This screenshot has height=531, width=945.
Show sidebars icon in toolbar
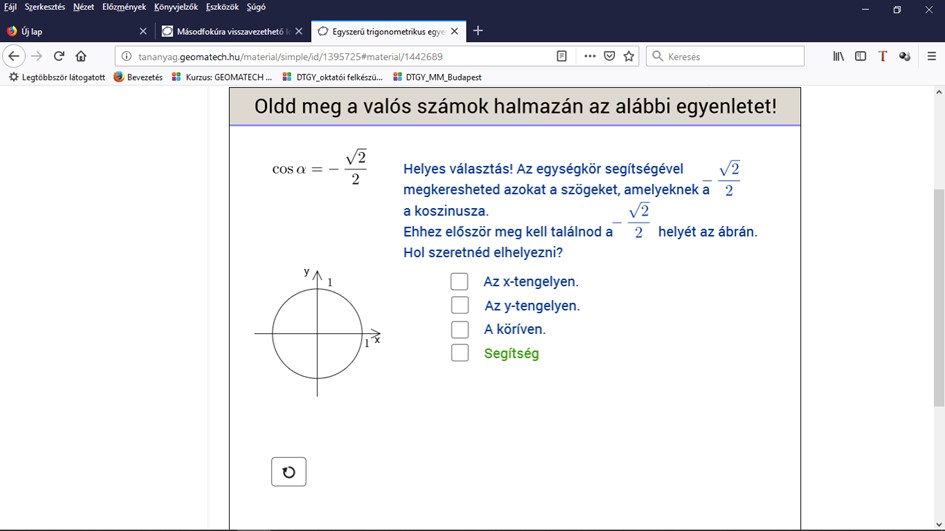[x=861, y=56]
